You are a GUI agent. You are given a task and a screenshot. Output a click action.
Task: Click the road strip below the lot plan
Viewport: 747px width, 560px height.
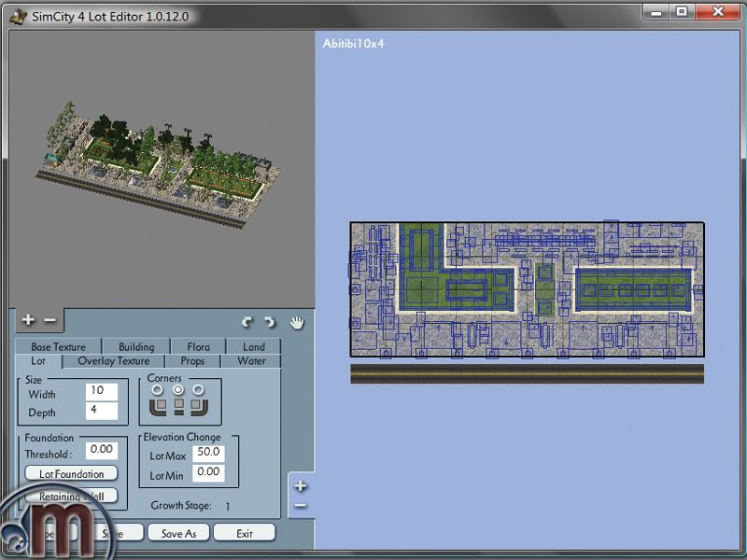(x=527, y=374)
